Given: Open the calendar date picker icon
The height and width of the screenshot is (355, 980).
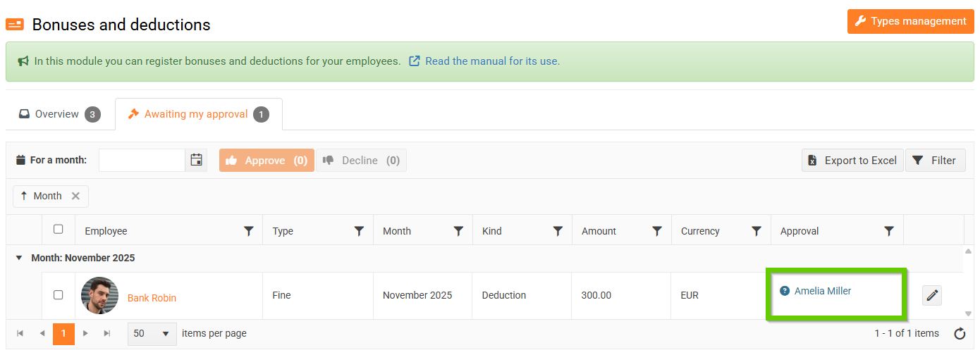Looking at the screenshot, I should [x=197, y=161].
